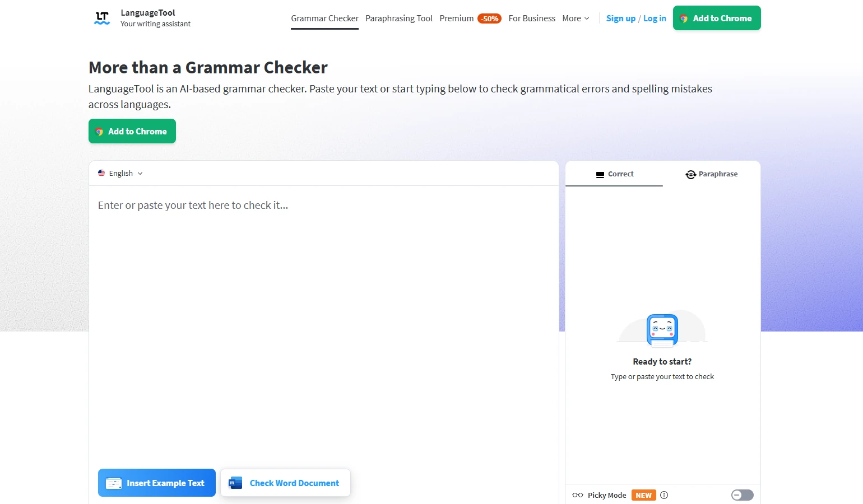Image resolution: width=863 pixels, height=504 pixels.
Task: Expand the More menu in navigation
Action: click(x=576, y=18)
